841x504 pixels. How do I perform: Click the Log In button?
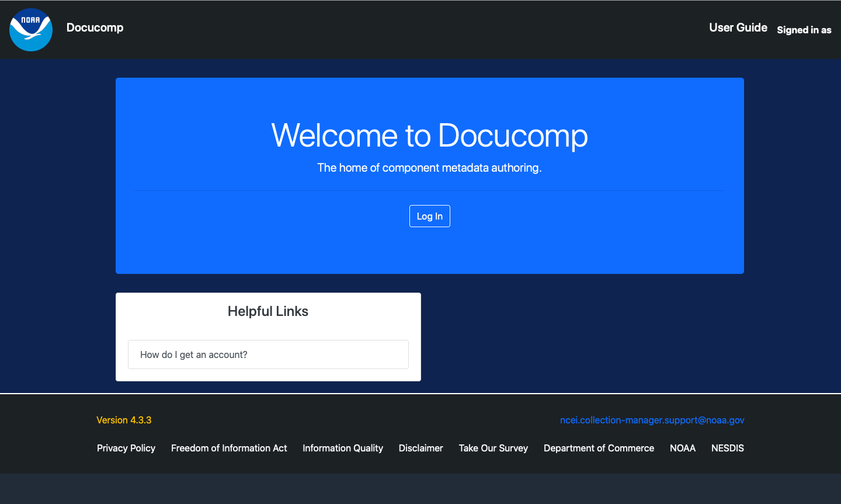[x=430, y=216]
